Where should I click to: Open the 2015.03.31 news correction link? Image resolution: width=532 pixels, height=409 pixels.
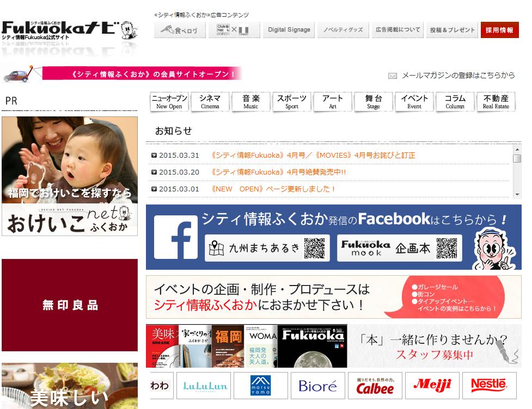[313, 155]
